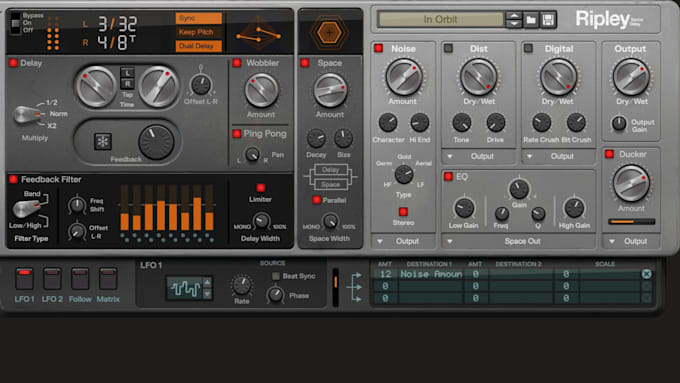Click the L tap time button
The height and width of the screenshot is (383, 680).
(127, 72)
